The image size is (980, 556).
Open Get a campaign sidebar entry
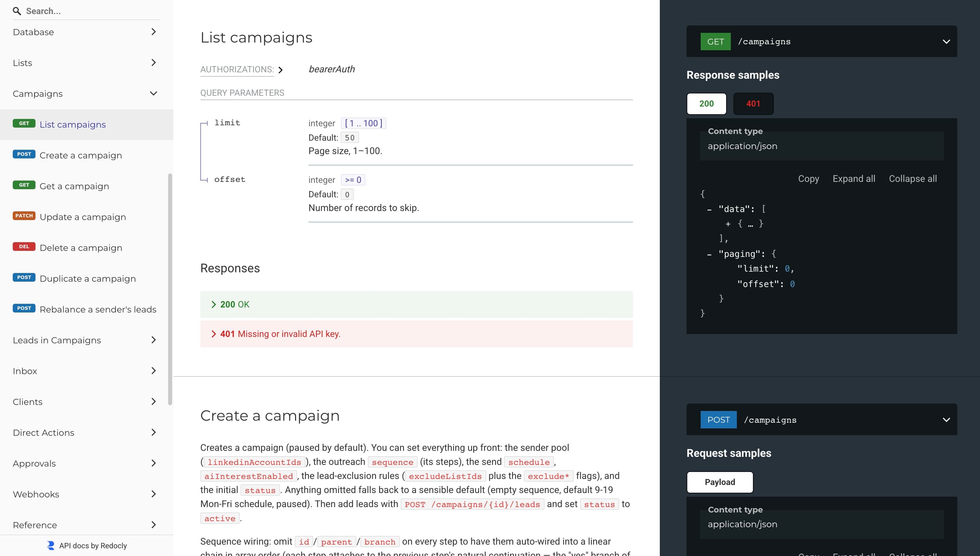click(x=86, y=186)
